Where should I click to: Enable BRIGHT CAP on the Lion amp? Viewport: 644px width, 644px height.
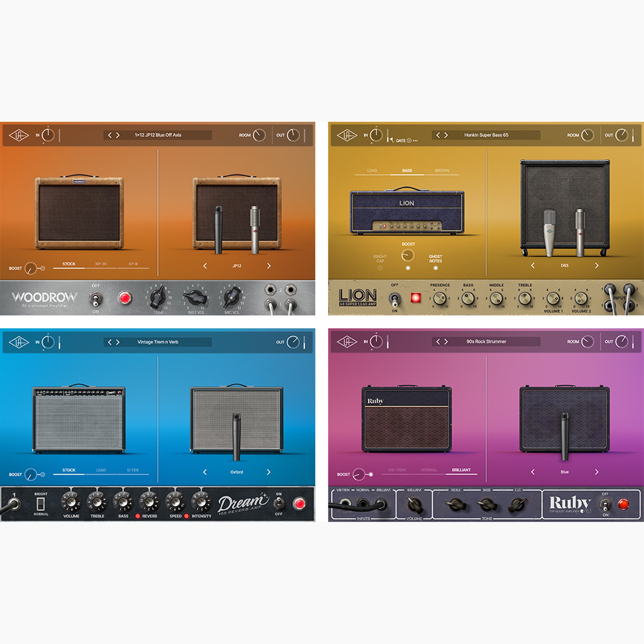pyautogui.click(x=380, y=268)
